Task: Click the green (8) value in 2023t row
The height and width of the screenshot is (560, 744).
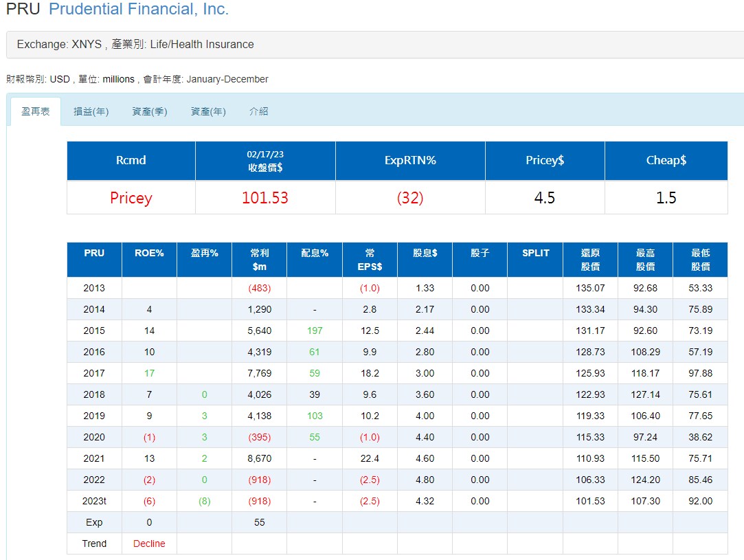Action: coord(205,502)
